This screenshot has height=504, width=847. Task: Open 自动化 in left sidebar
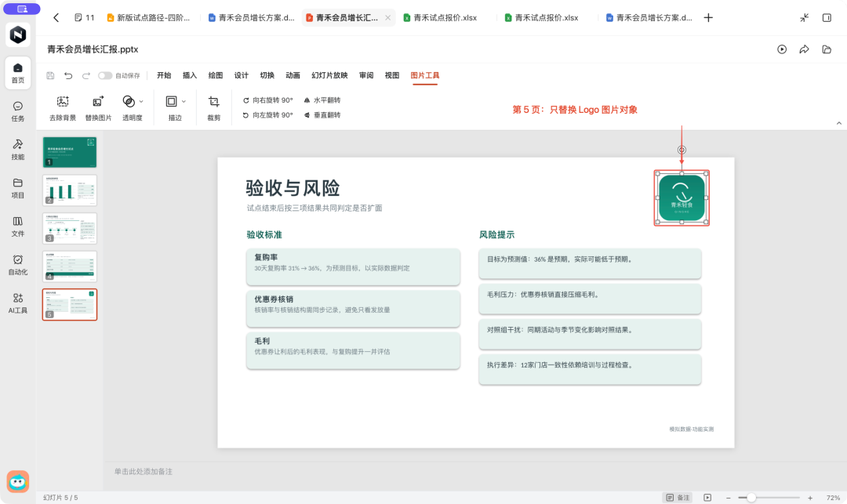point(18,265)
